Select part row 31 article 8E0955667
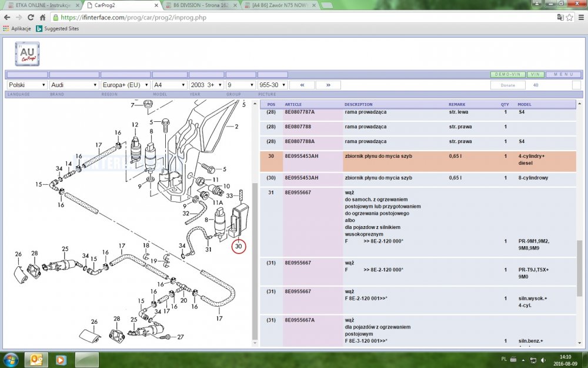 301,193
